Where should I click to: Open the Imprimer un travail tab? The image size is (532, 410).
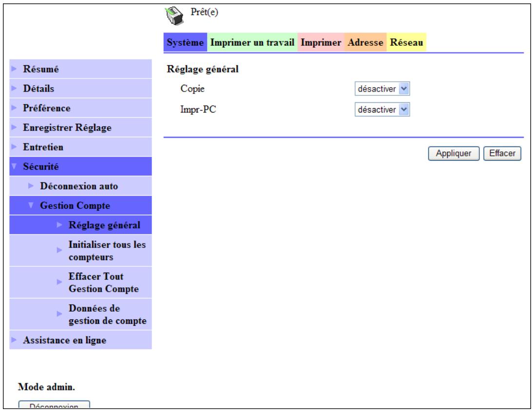[x=252, y=42]
